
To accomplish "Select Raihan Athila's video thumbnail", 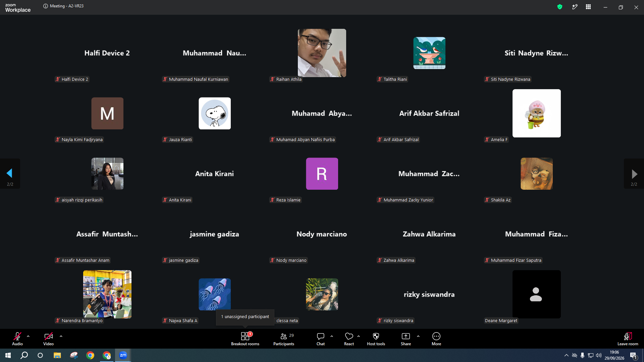I will coord(322,53).
